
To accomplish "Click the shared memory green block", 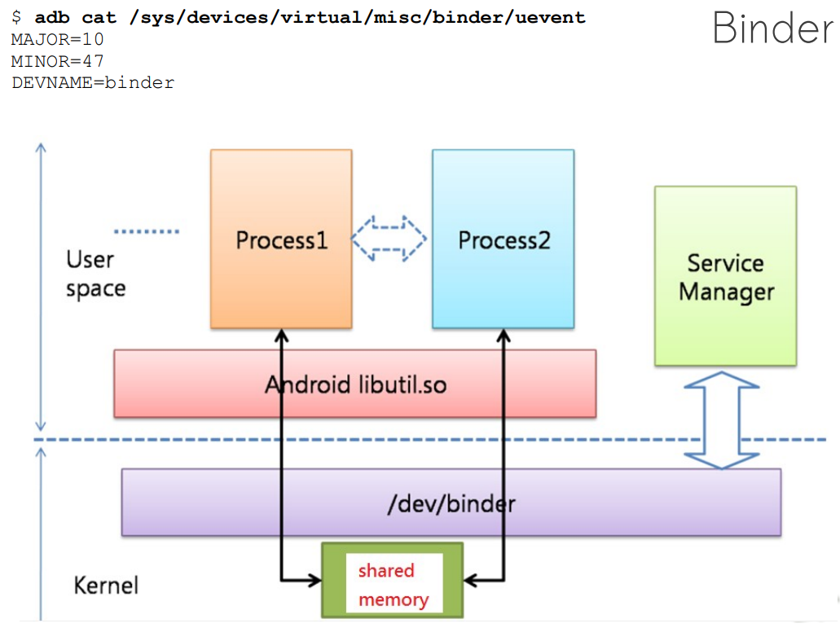I will pos(392,581).
